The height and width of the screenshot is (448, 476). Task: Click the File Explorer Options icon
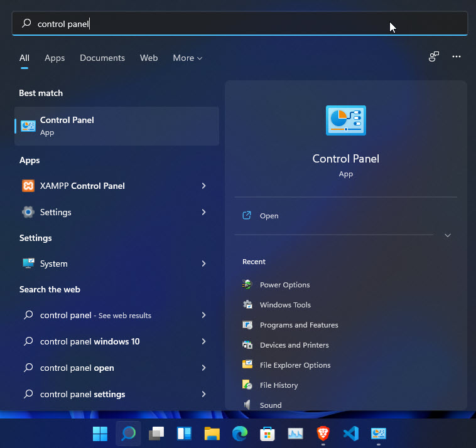(x=247, y=364)
